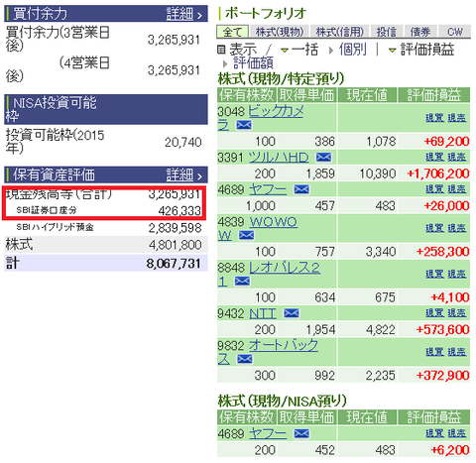Open ヤフー stock link in NISA預り table
Image resolution: width=476 pixels, height=463 pixels.
tap(268, 433)
